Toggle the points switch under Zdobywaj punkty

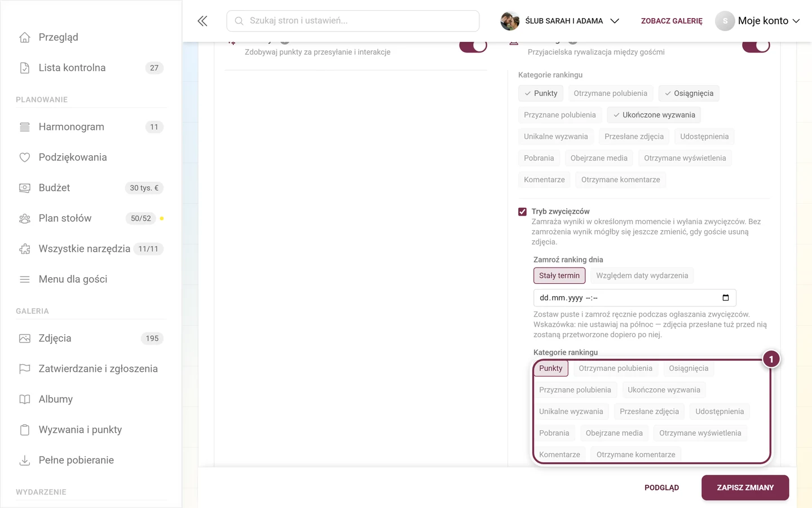[473, 46]
